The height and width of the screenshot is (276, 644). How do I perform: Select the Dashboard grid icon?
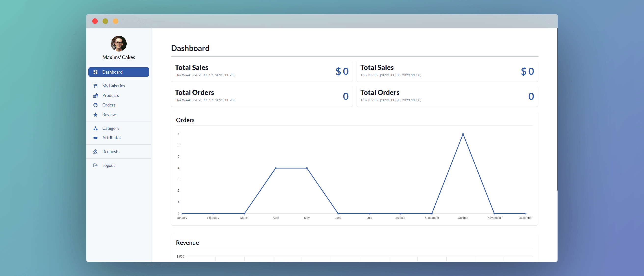(95, 72)
